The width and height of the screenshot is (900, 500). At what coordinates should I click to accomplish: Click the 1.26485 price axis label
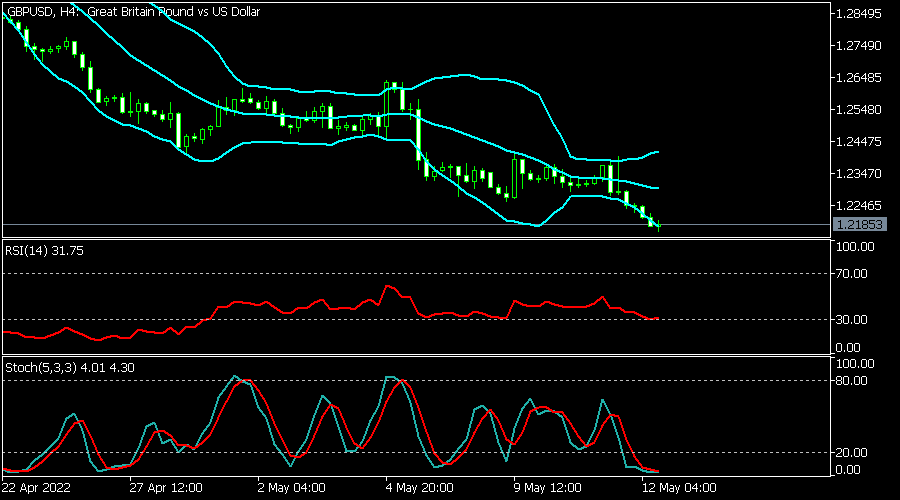[x=859, y=77]
